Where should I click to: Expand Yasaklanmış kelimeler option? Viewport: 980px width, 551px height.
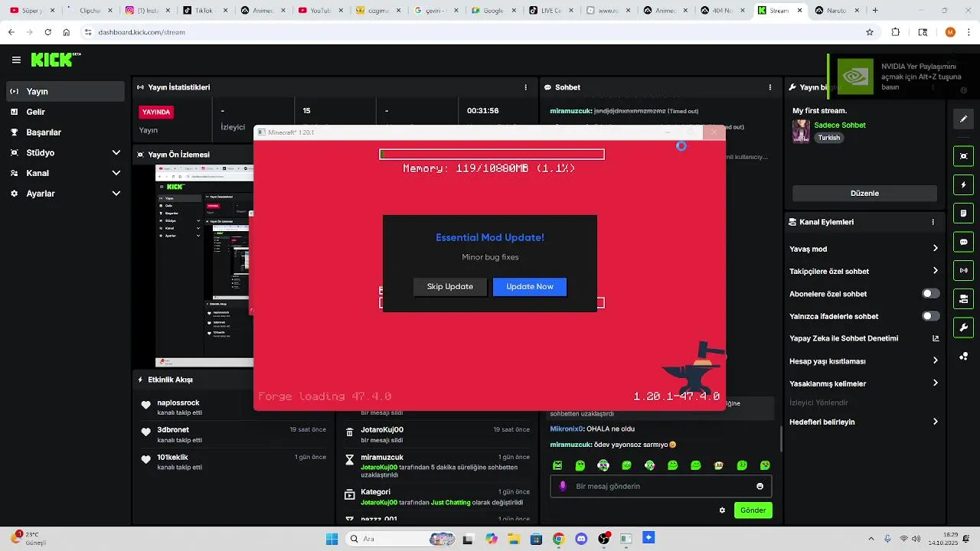[x=864, y=383]
